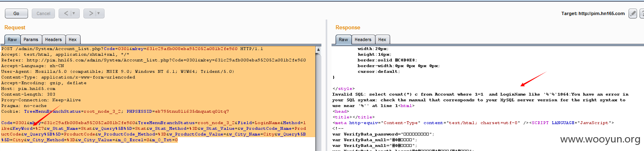The height and width of the screenshot is (151, 644).
Task: Open help with the question mark icon
Action: (x=642, y=13)
